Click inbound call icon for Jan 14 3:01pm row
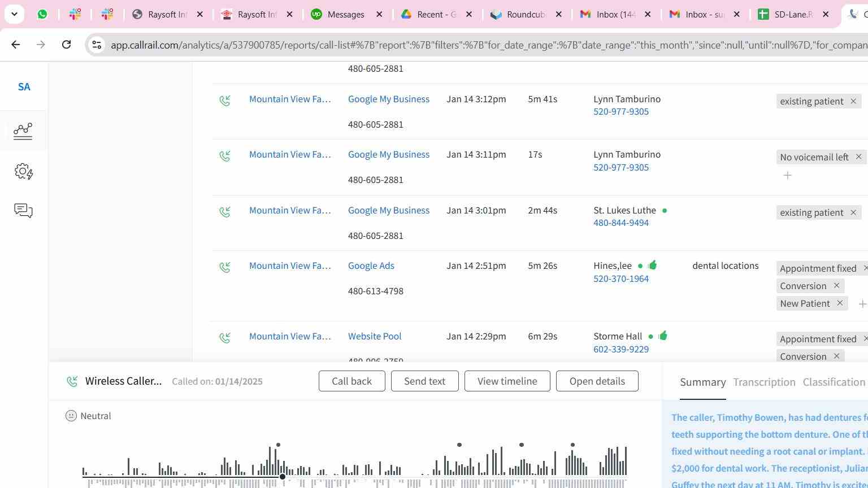Viewport: 868px width, 488px height. click(225, 212)
